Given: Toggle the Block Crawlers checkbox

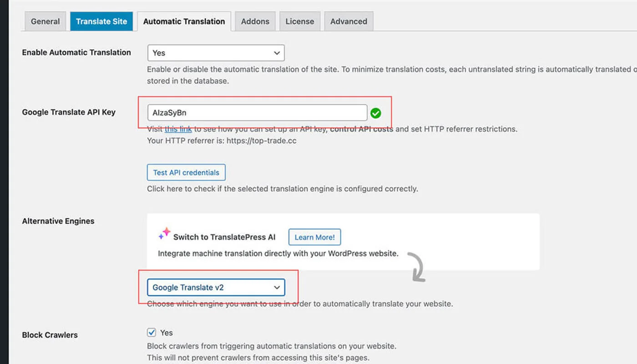Looking at the screenshot, I should click(152, 333).
